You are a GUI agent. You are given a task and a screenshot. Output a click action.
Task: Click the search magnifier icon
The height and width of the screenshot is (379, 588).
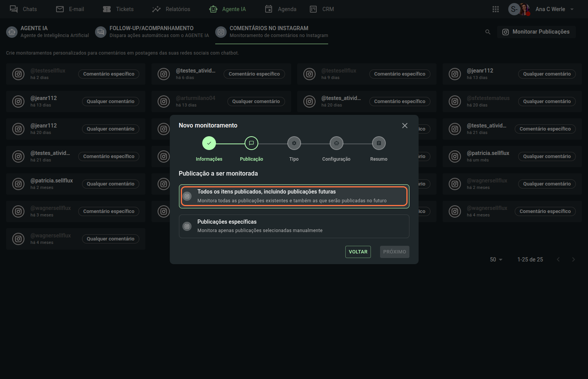pos(488,32)
